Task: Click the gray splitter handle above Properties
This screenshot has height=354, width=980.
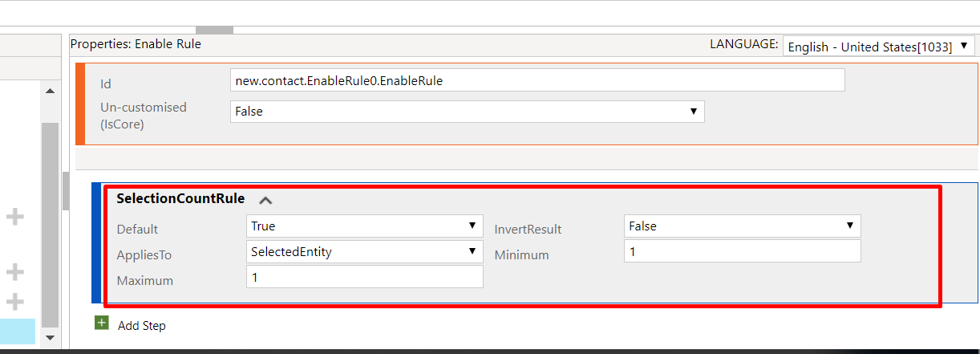Action: pos(214,30)
